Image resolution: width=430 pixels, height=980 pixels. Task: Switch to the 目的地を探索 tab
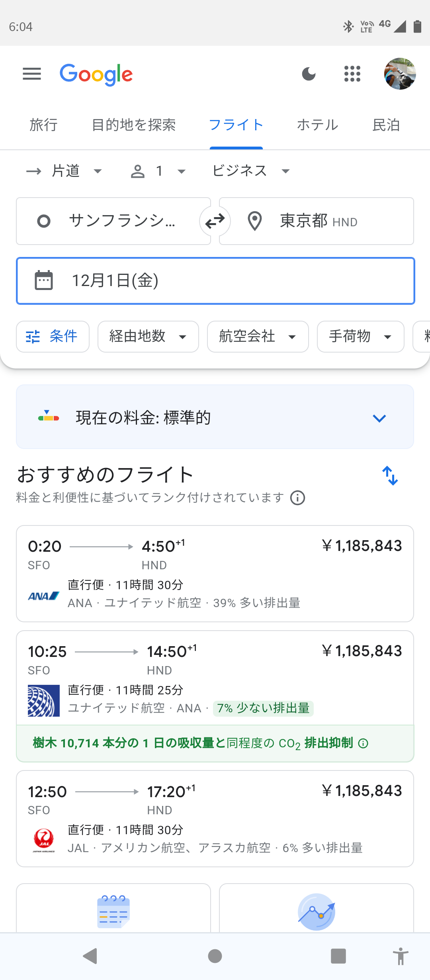134,125
